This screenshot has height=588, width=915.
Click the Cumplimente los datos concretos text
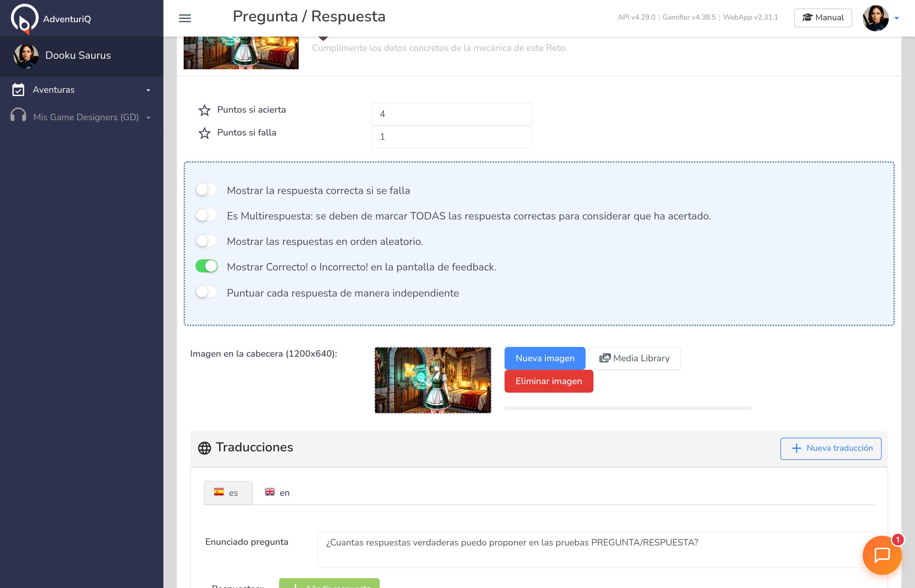pyautogui.click(x=440, y=48)
